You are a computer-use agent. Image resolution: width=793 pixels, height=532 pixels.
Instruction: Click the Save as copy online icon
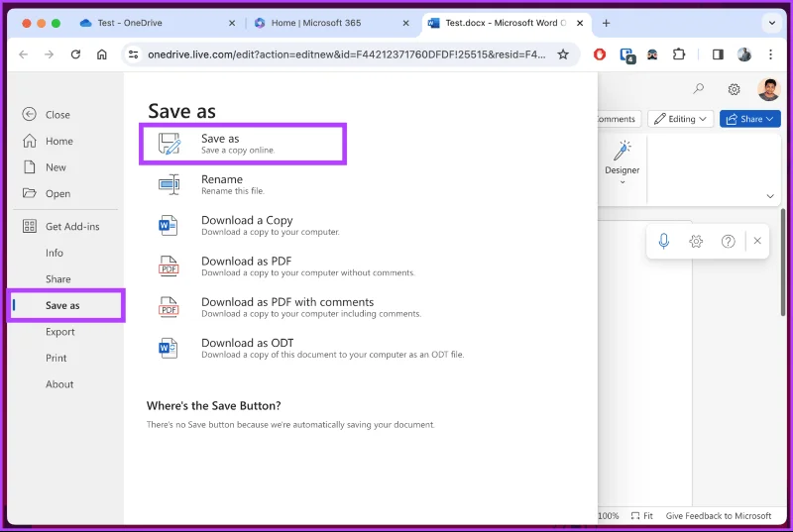tap(169, 144)
